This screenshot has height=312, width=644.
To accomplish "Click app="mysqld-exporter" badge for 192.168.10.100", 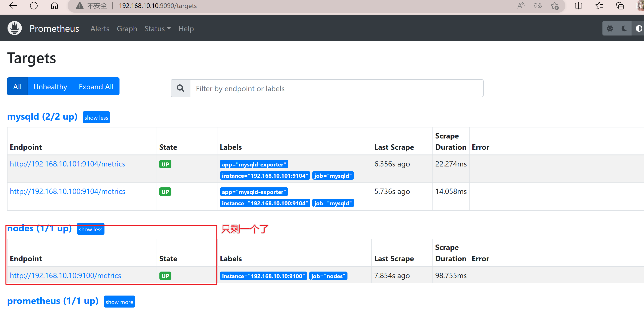I will [x=254, y=192].
